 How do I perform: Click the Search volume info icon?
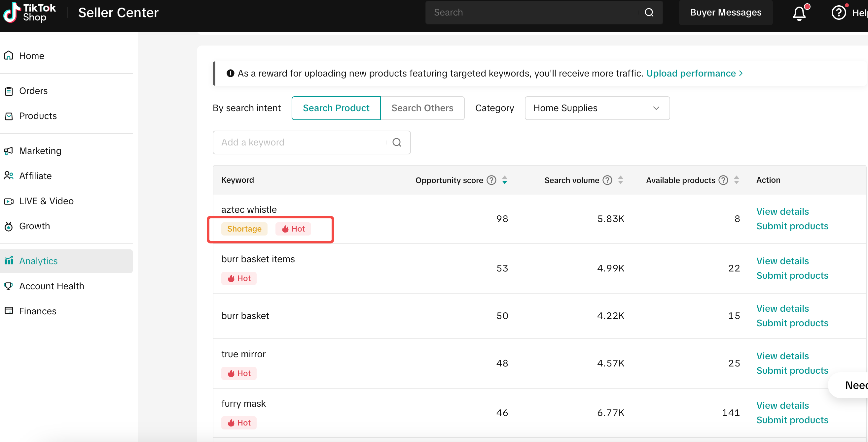[x=607, y=180]
